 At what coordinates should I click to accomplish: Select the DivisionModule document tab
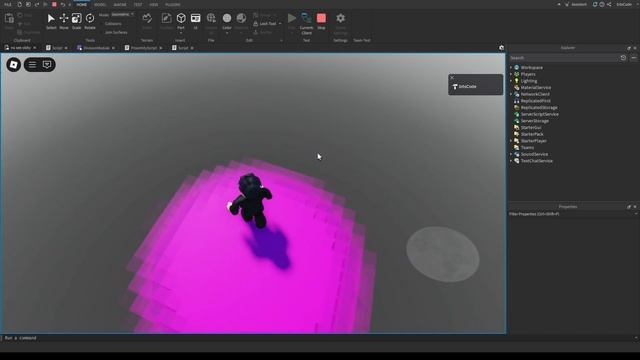(x=96, y=48)
